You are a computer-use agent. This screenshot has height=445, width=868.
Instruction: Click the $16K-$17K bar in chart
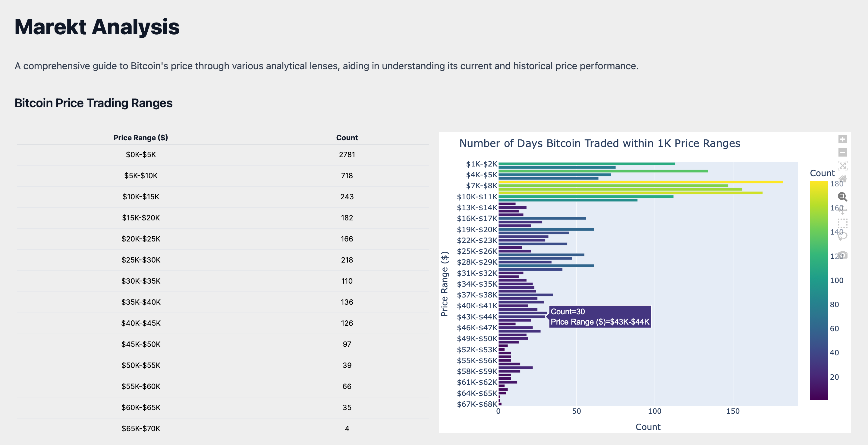(542, 219)
